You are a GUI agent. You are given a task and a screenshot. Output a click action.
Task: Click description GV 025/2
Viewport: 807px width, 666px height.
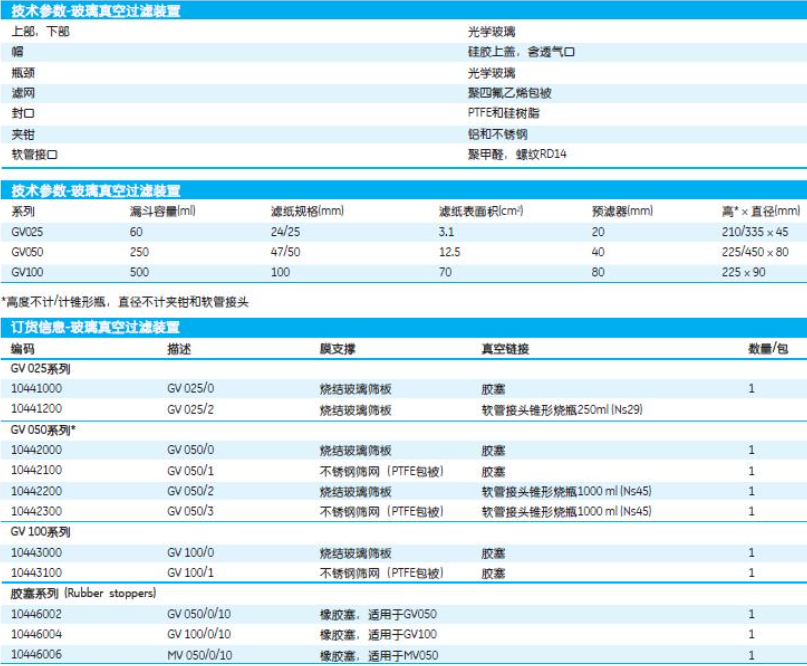190,409
